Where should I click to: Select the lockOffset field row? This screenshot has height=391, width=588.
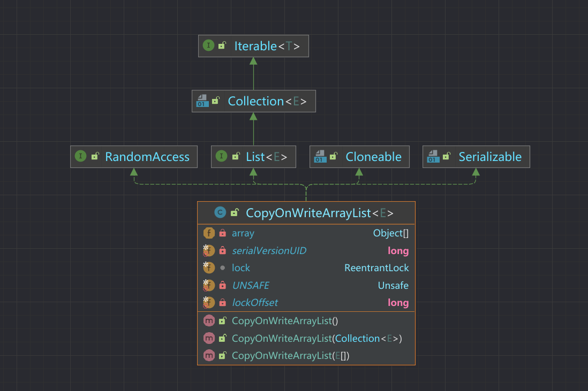pos(306,303)
